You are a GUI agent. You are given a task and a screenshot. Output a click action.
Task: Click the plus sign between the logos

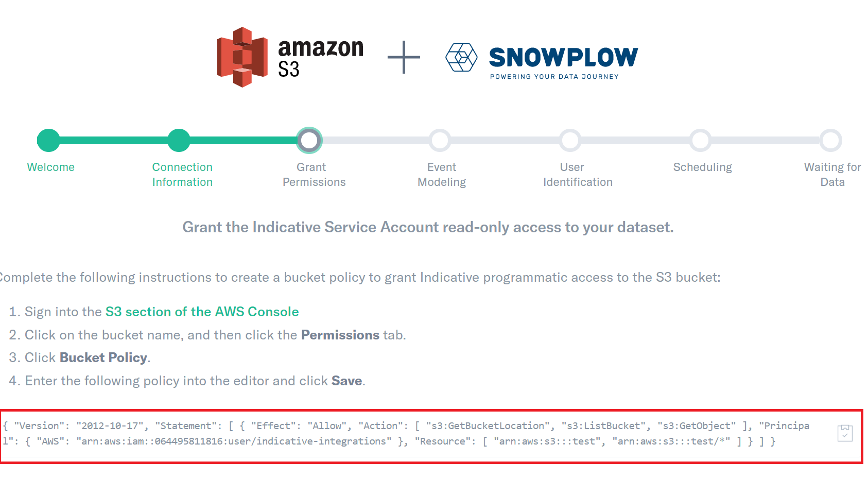coord(404,57)
